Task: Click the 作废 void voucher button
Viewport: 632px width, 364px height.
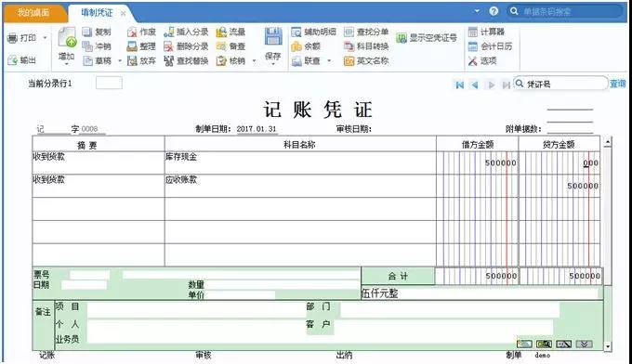Action: [x=141, y=32]
